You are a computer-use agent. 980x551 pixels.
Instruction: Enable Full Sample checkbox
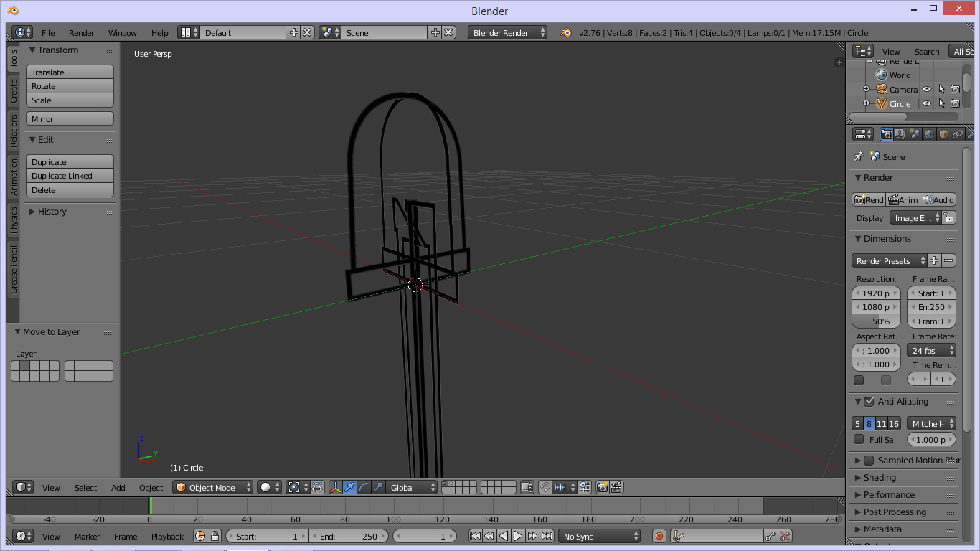pos(859,439)
